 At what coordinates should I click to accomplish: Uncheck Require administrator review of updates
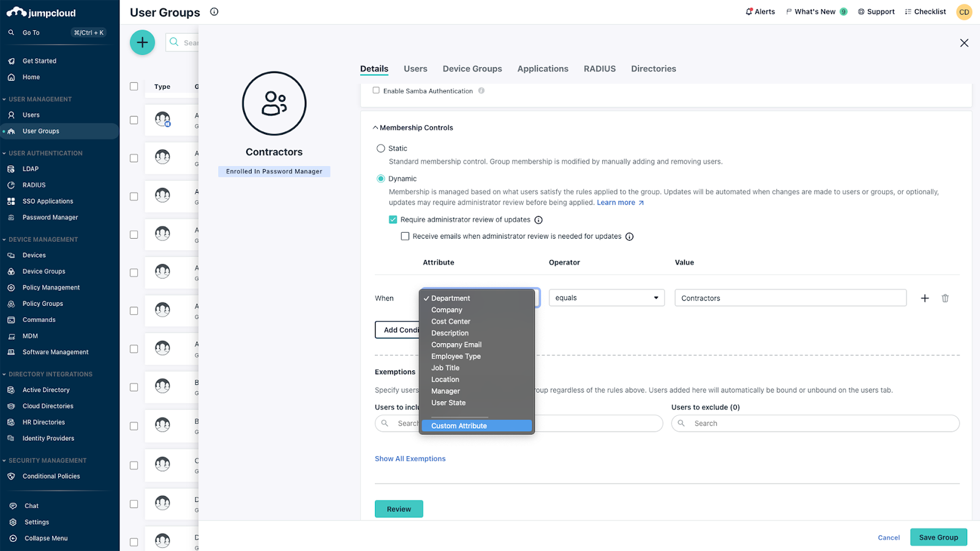[x=393, y=220]
